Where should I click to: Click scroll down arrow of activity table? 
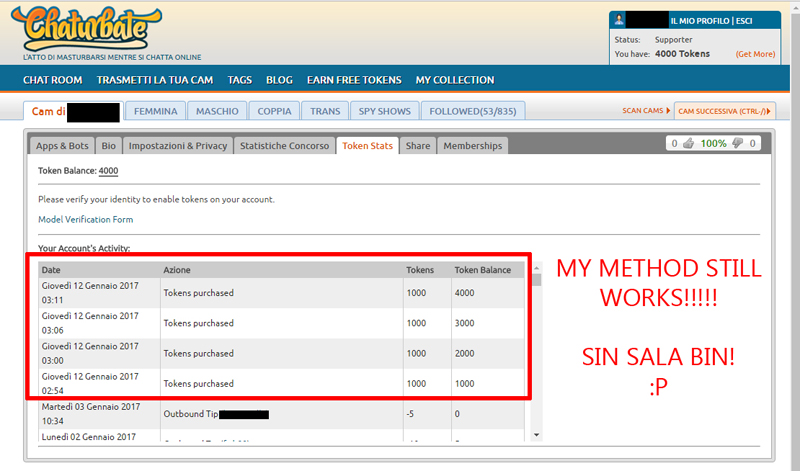click(536, 435)
